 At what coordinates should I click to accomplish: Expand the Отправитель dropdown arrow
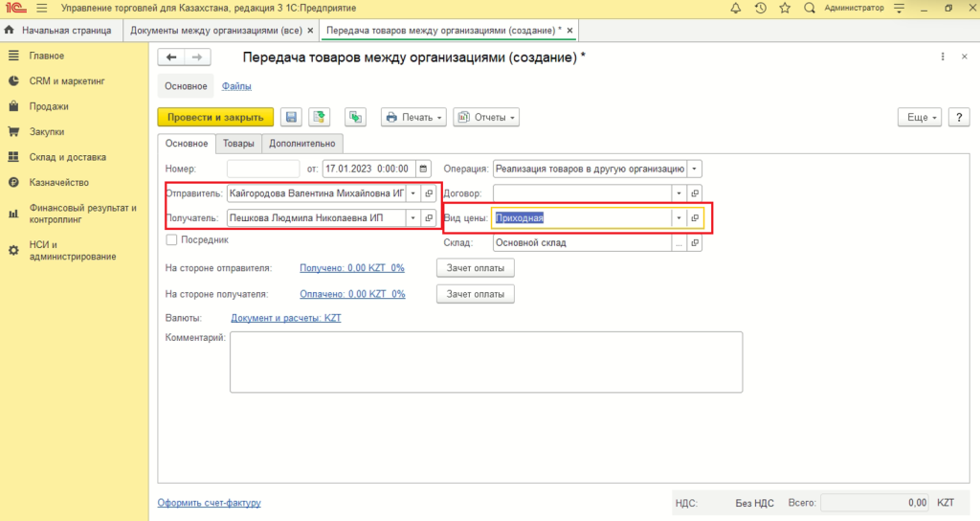tap(413, 193)
